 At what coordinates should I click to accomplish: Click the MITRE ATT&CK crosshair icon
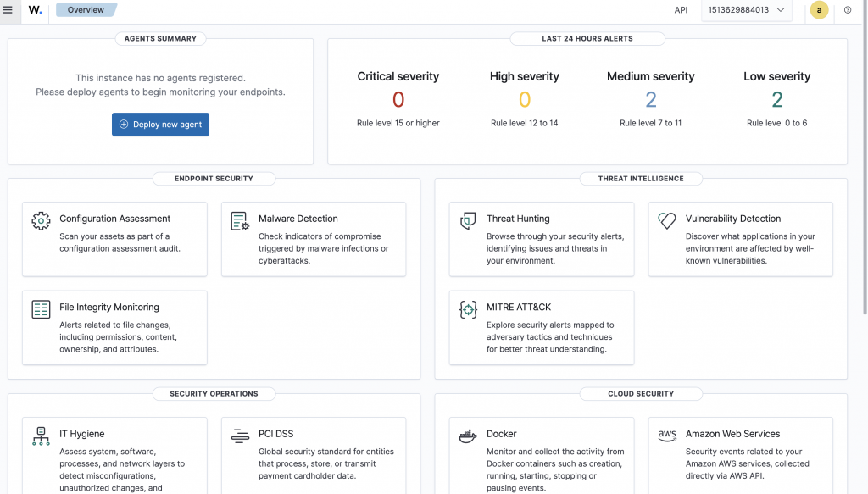tap(468, 309)
